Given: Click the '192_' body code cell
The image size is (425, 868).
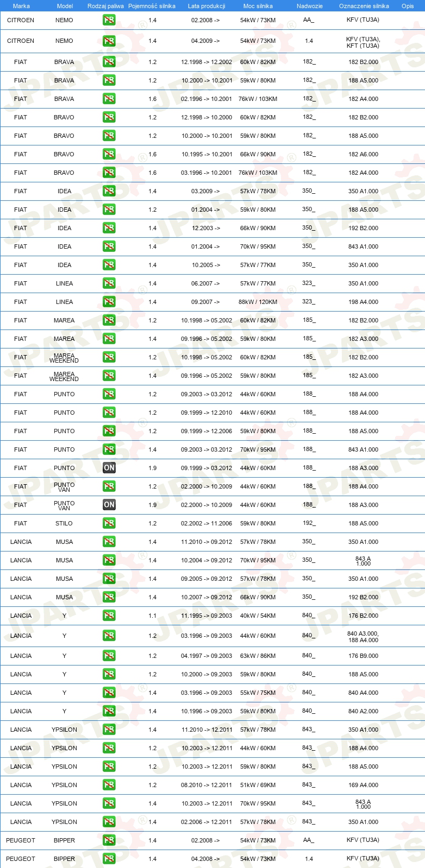Looking at the screenshot, I should click(309, 523).
